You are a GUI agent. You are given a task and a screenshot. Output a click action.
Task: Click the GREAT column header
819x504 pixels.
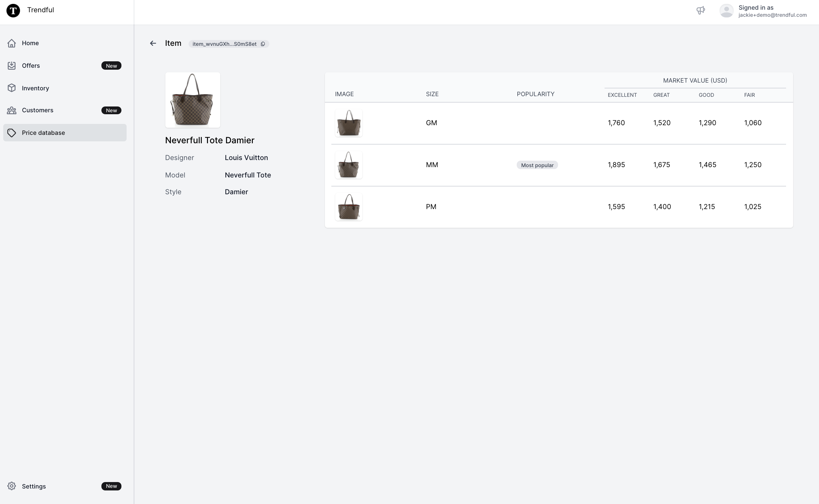click(661, 95)
